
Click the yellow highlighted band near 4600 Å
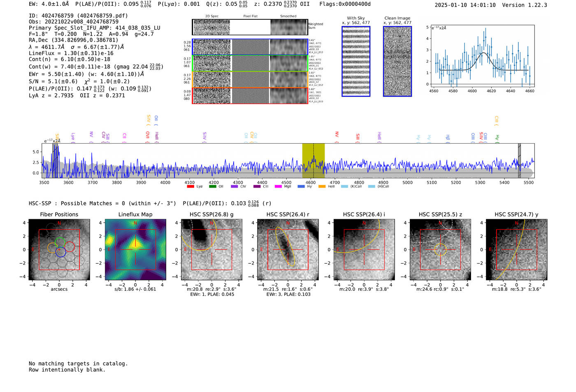[314, 160]
